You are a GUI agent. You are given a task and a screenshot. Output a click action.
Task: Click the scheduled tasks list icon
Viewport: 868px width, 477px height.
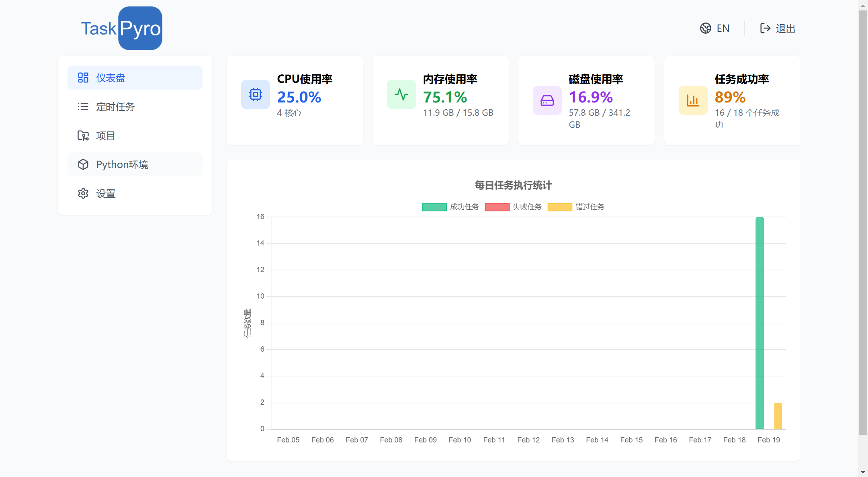(x=83, y=106)
